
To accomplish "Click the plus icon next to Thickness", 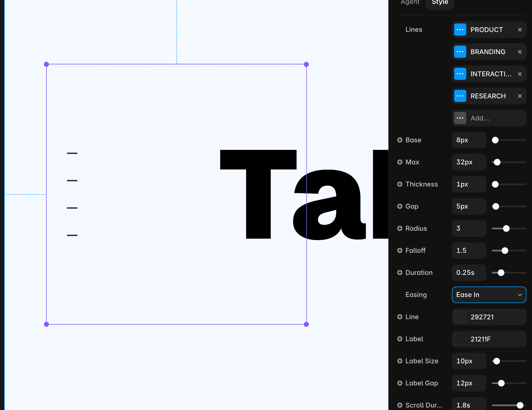I will (400, 184).
